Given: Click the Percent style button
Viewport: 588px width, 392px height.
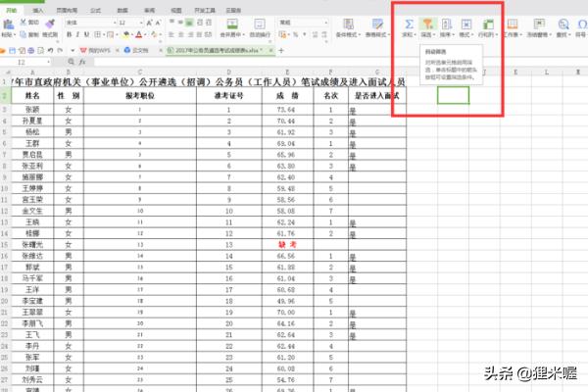Looking at the screenshot, I should point(296,34).
